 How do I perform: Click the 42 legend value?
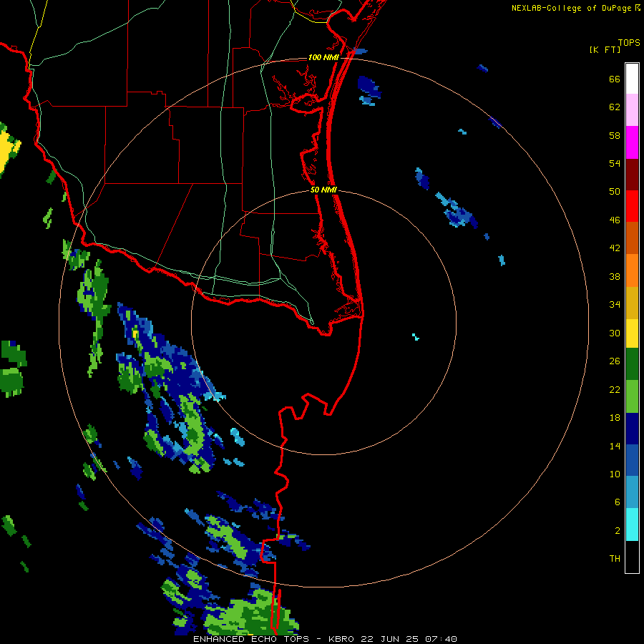pyautogui.click(x=615, y=248)
